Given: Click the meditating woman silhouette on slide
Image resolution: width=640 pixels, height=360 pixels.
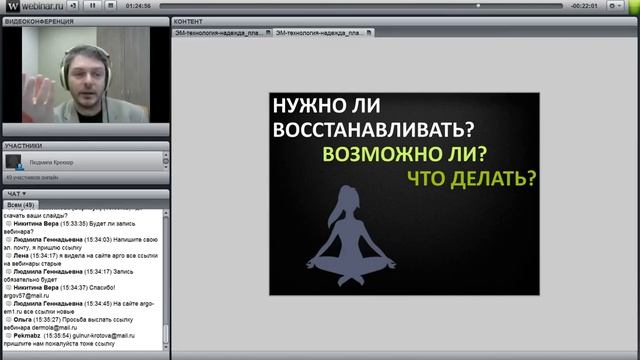Looking at the screenshot, I should [x=351, y=236].
